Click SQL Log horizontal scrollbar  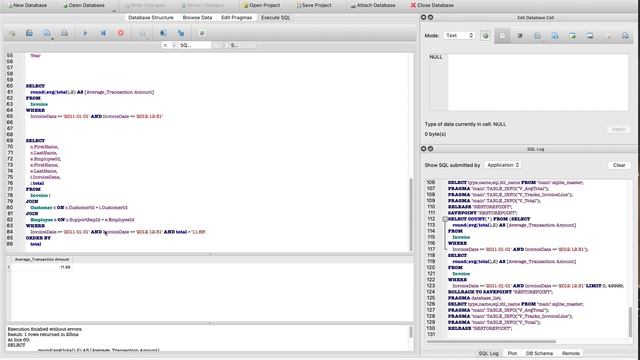(491, 341)
